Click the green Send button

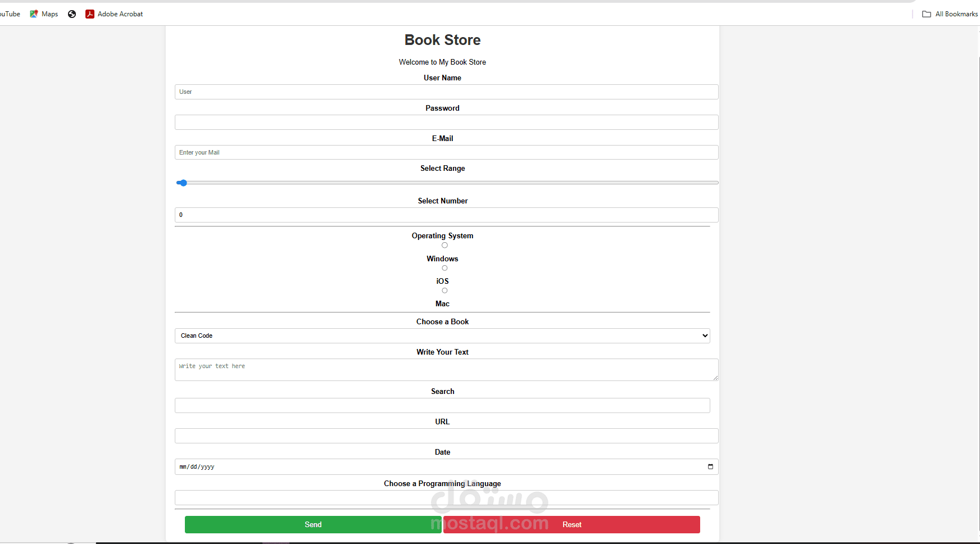click(313, 524)
